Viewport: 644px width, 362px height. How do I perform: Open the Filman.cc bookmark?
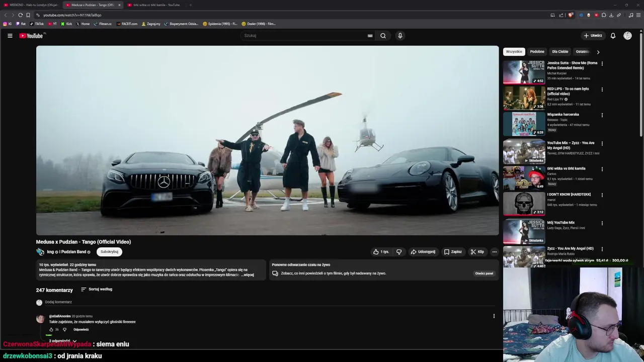tap(103, 24)
